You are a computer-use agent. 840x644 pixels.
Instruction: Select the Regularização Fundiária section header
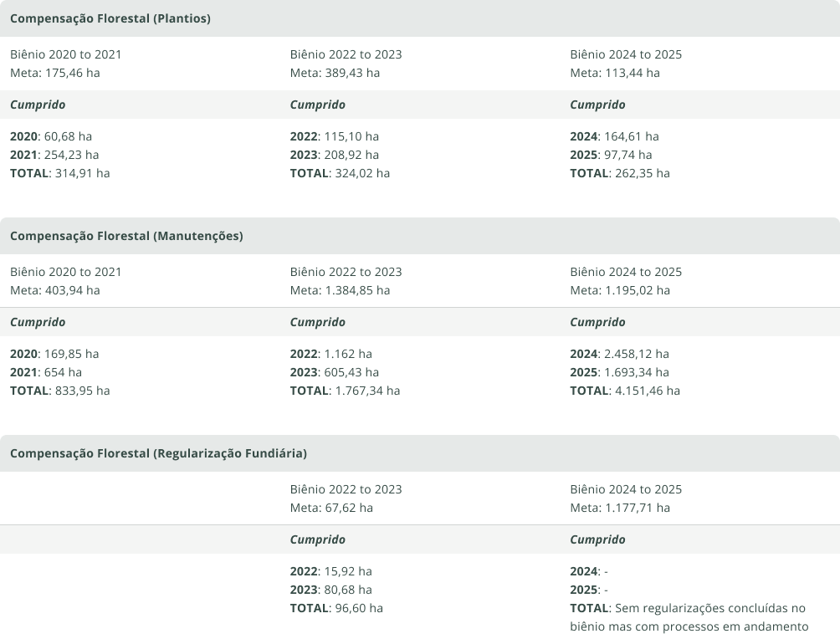158,453
